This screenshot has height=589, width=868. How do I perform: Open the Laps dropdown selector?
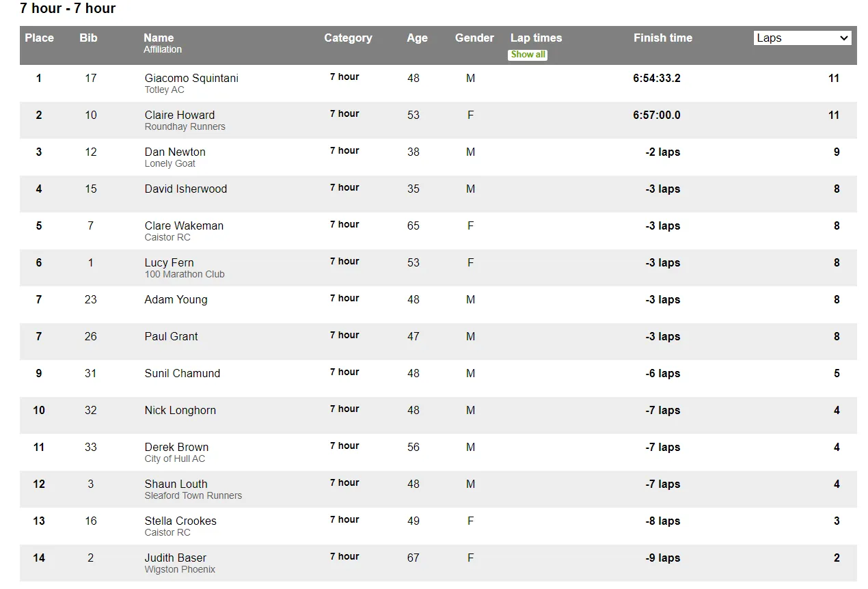click(802, 38)
